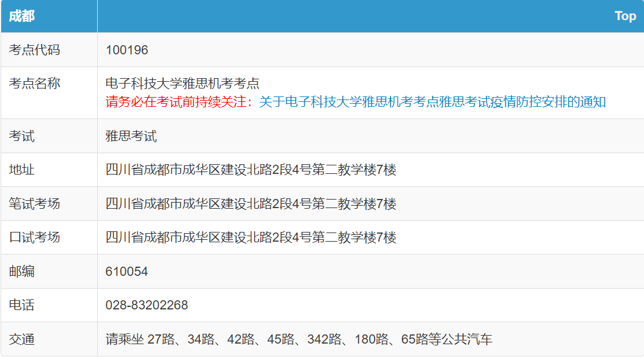Screen dimensions: 644x357
Task: Click the 雅思考试 value cell
Action: [131, 136]
